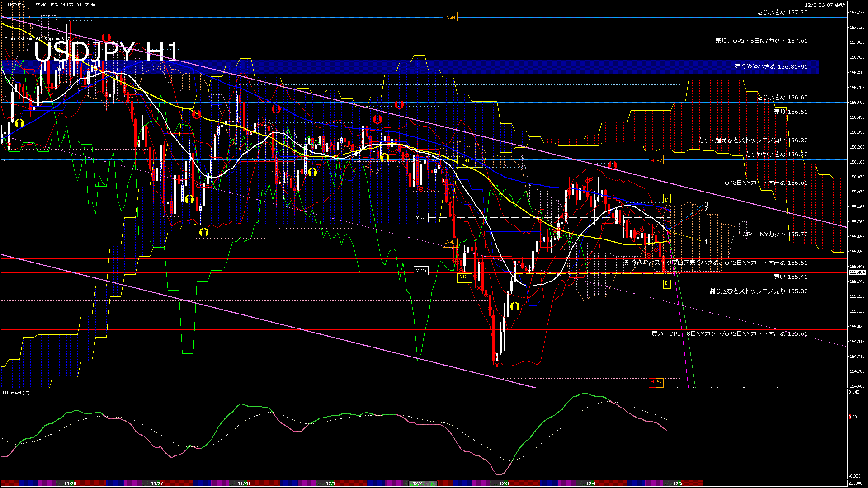Click the 買い 155.40 order annotation
Screen dimensions: 868x488
click(790, 277)
